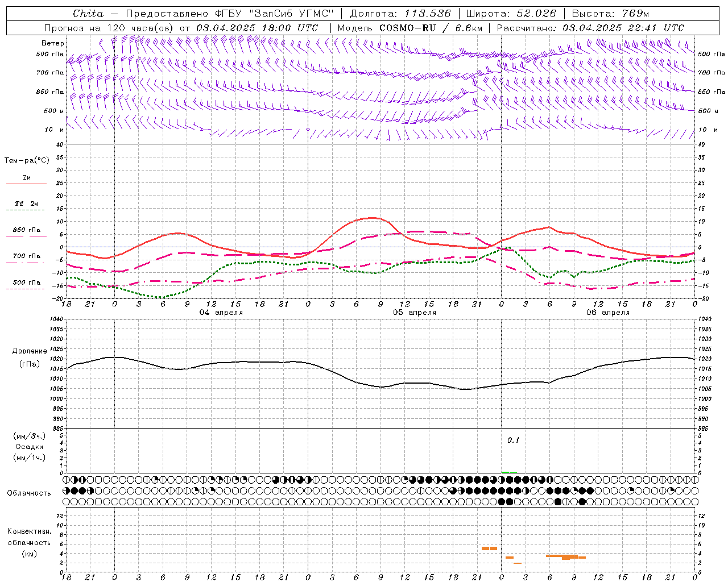Image resolution: width=728 pixels, height=582 pixels.
Task: Click the forecast start "03.04.2025 18:00 UTC"
Action: pyautogui.click(x=257, y=28)
